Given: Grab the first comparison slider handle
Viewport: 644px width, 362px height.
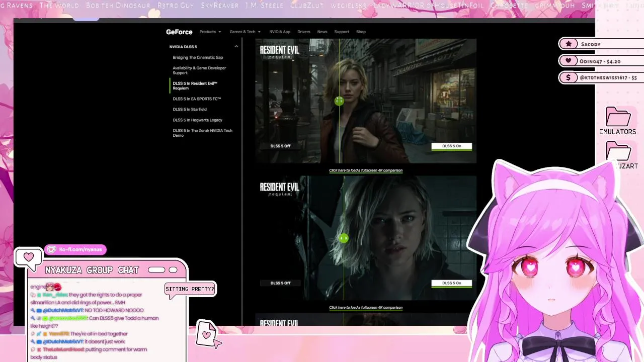Looking at the screenshot, I should point(339,101).
